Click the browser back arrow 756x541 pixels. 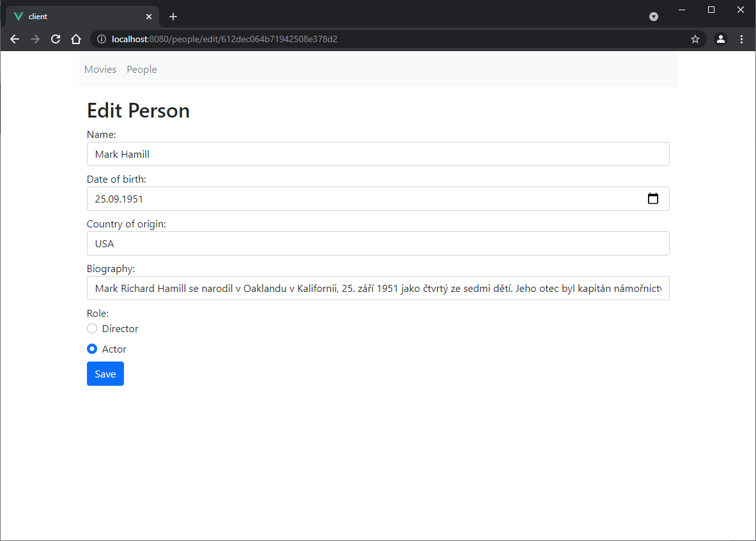15,39
